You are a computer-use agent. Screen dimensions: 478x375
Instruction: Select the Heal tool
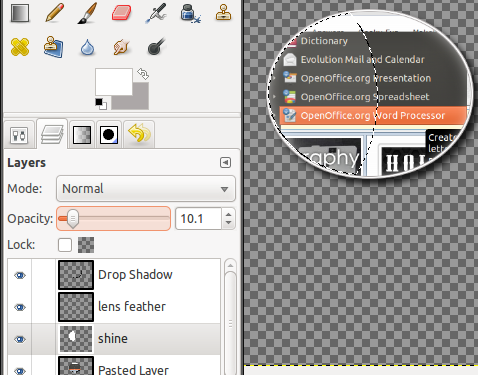point(20,47)
